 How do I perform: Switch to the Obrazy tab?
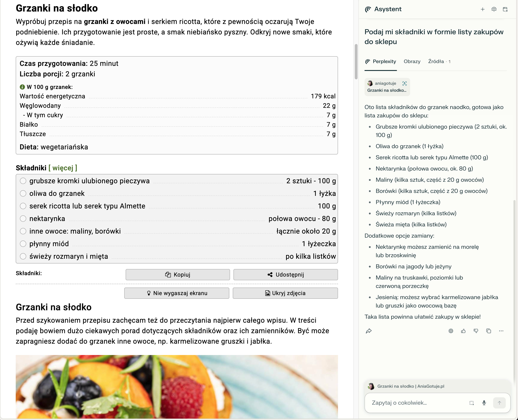[412, 61]
